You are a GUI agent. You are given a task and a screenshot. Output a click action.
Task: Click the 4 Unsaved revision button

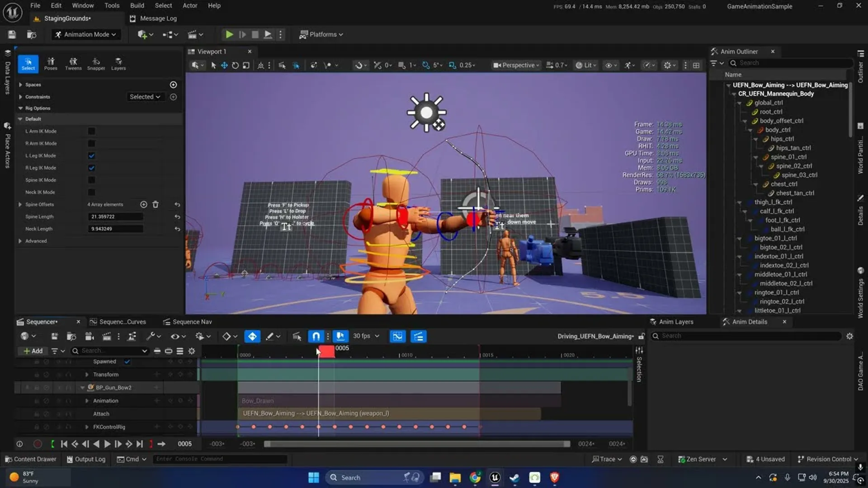[x=766, y=459]
